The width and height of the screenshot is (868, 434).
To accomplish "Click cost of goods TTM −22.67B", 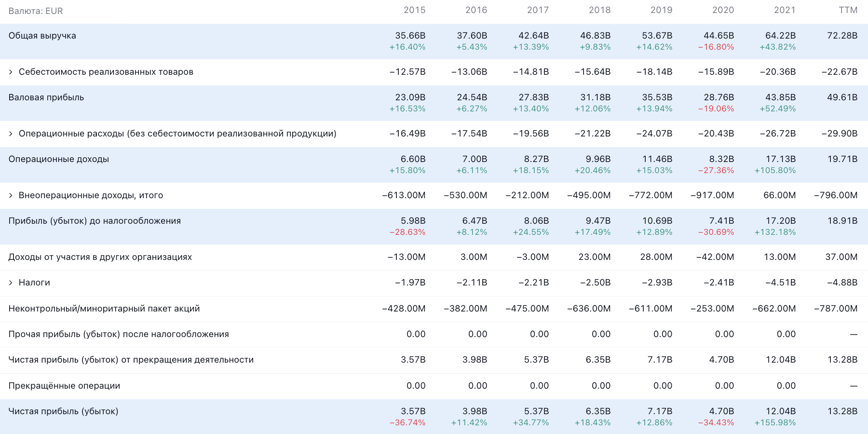I will (840, 72).
